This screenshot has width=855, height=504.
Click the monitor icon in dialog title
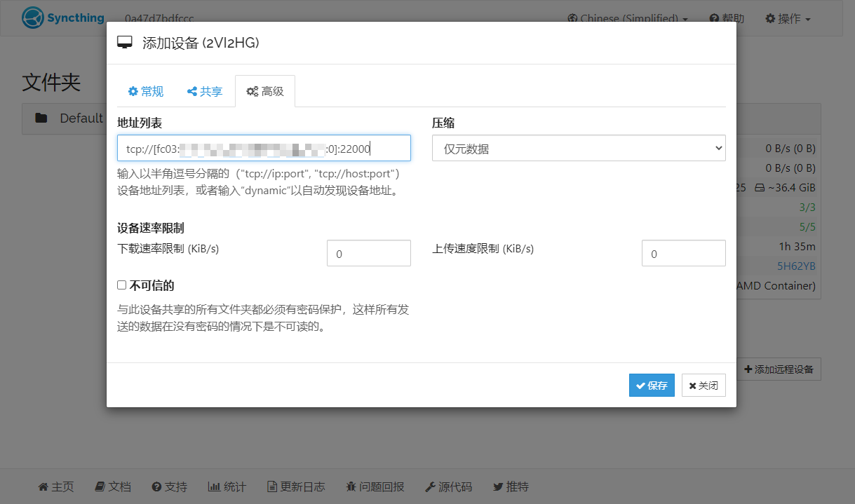[x=124, y=43]
